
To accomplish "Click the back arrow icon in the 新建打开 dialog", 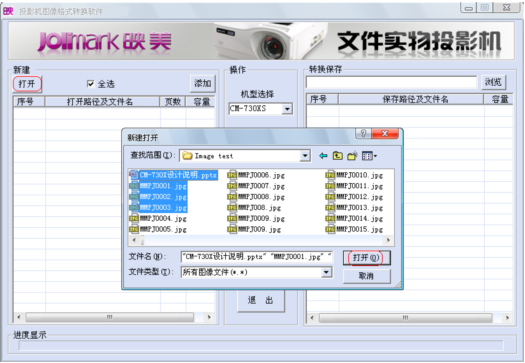I will (323, 156).
